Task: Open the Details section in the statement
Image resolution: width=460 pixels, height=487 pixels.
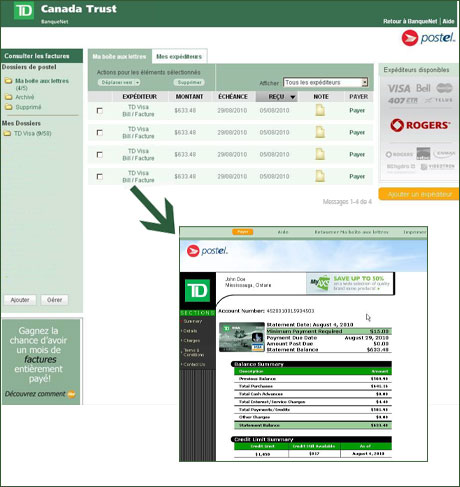Action: [190, 331]
